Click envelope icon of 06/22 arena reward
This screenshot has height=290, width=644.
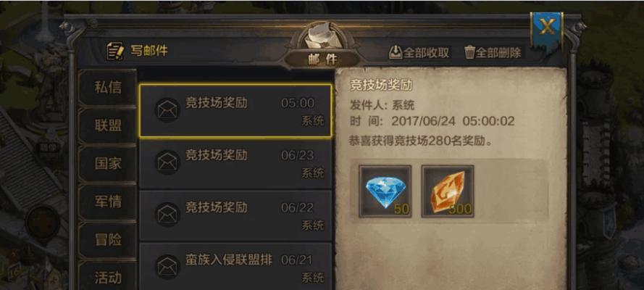(167, 215)
